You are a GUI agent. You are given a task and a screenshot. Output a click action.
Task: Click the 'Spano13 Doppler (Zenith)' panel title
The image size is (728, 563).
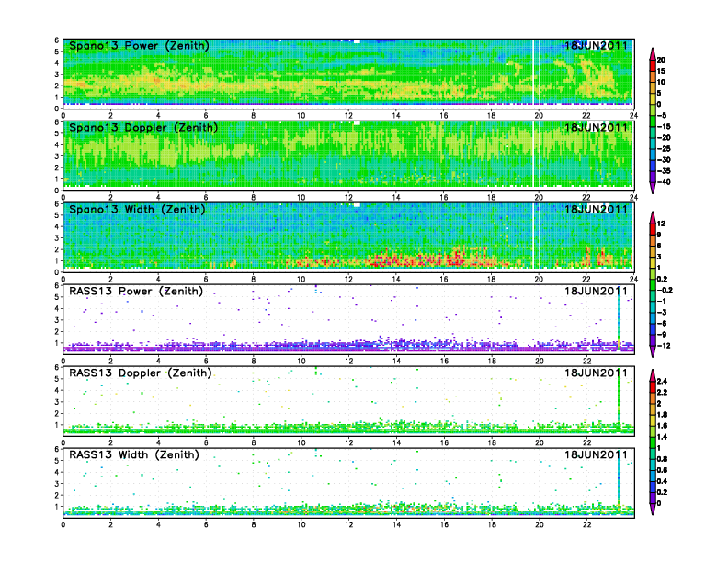(143, 128)
